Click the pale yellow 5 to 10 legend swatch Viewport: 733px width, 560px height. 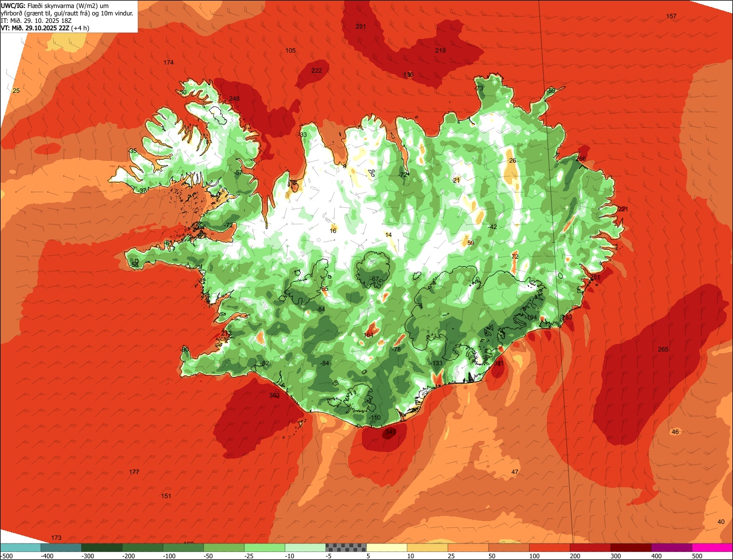387,547
